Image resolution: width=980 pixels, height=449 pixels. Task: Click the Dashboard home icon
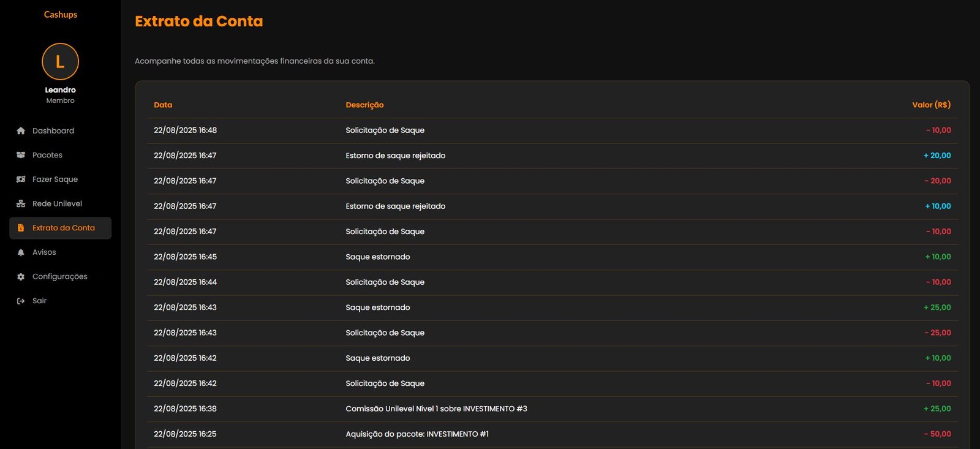(21, 130)
